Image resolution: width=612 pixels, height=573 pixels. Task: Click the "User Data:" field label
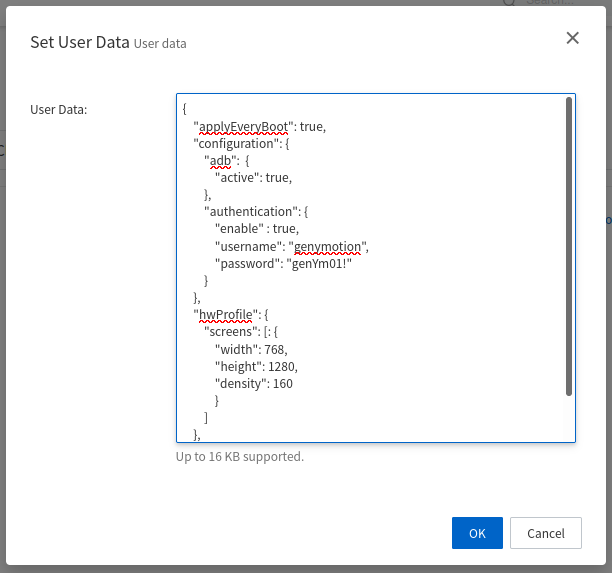click(x=59, y=109)
